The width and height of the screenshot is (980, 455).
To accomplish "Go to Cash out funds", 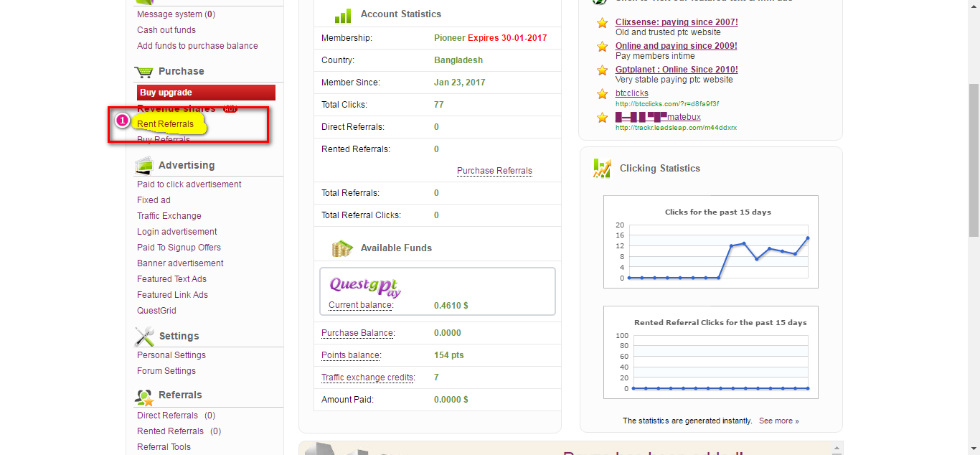I will click(x=166, y=30).
